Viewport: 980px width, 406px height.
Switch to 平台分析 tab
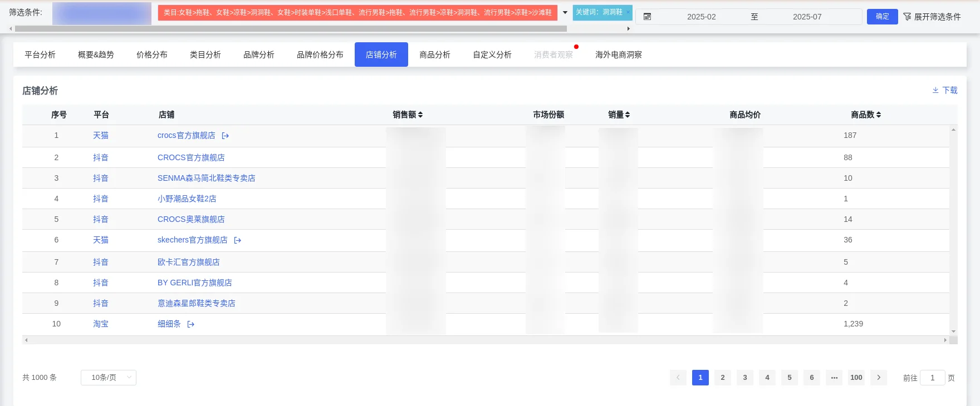click(x=40, y=55)
